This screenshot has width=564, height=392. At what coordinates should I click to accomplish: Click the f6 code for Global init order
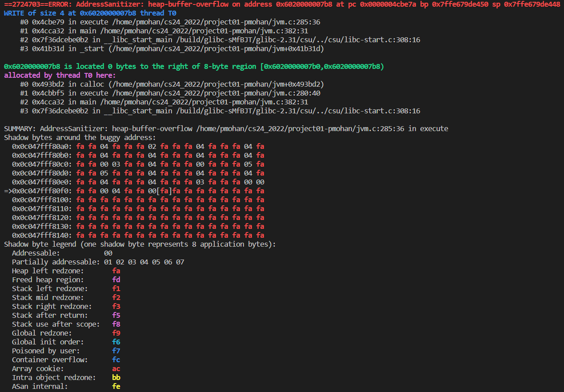[x=116, y=342]
